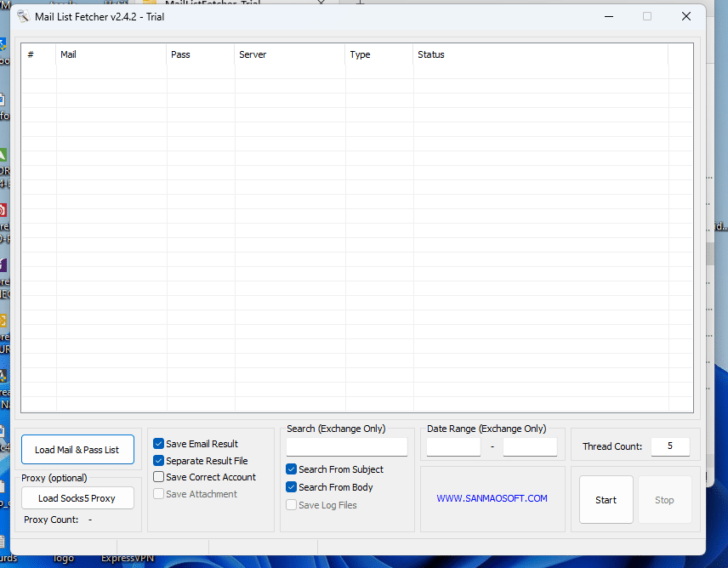Close the Mail List Fetcher window

coord(686,16)
